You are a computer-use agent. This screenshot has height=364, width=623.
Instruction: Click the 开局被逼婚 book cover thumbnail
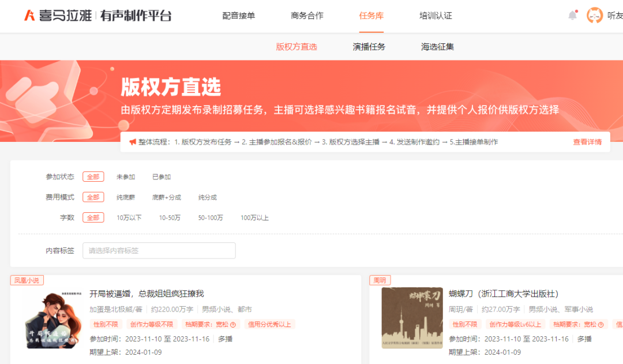click(x=54, y=319)
